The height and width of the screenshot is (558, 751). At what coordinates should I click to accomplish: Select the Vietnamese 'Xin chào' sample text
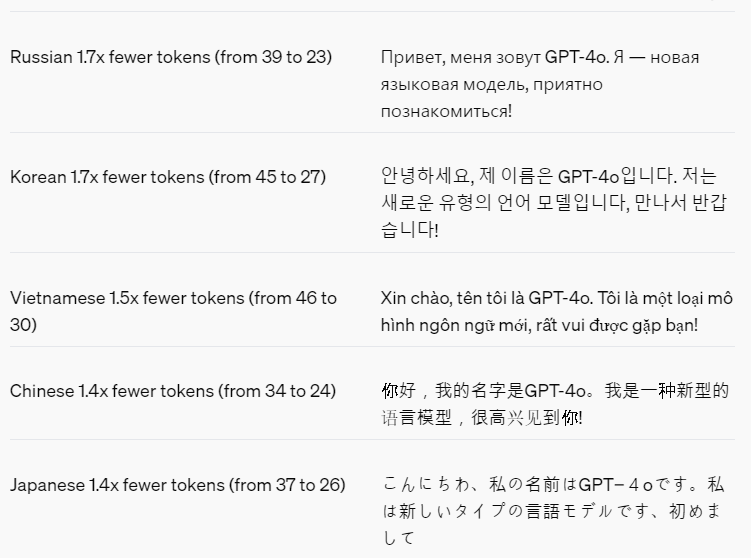pos(557,312)
